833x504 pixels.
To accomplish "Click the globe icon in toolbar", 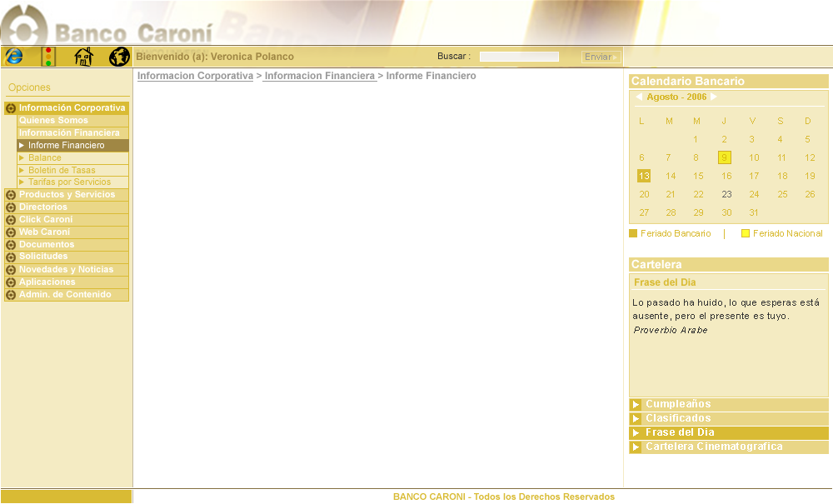I will pos(119,57).
